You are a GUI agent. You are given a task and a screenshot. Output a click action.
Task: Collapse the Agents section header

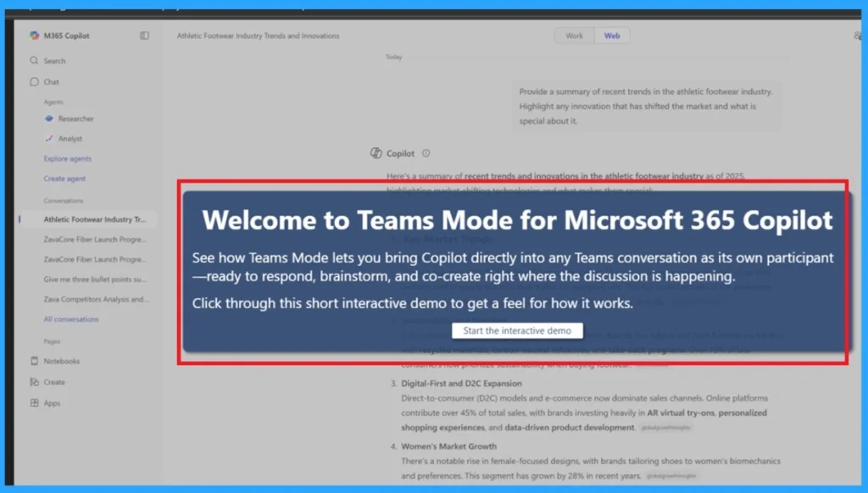pyautogui.click(x=53, y=100)
